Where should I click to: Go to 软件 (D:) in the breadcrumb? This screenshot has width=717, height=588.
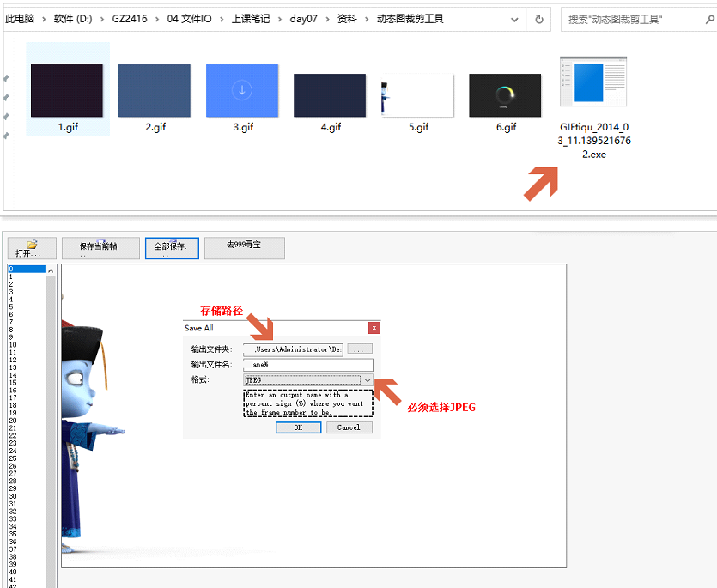pos(73,19)
